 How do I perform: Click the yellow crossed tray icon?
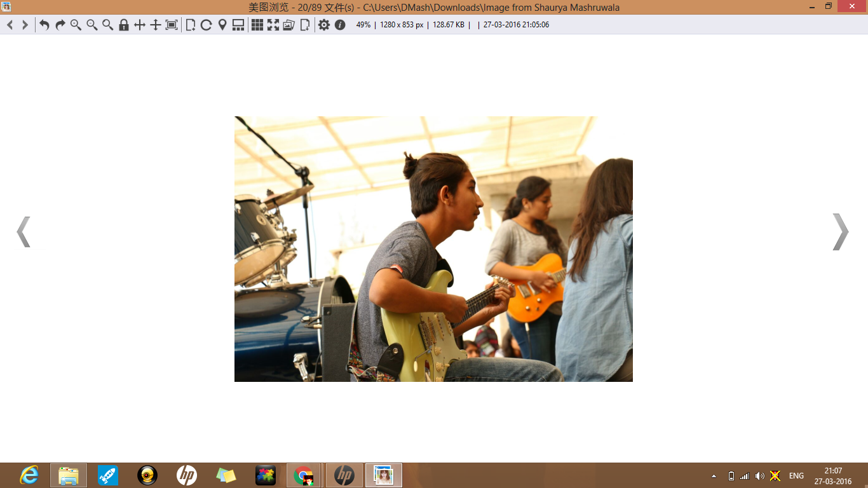tap(775, 476)
